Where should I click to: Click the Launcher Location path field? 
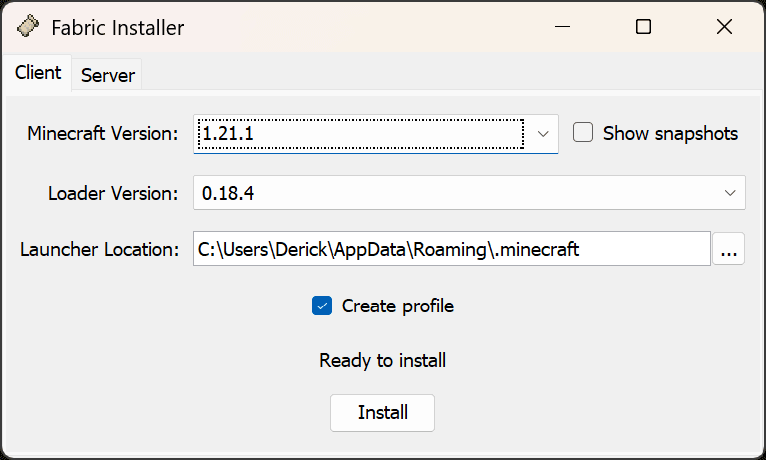coord(451,249)
